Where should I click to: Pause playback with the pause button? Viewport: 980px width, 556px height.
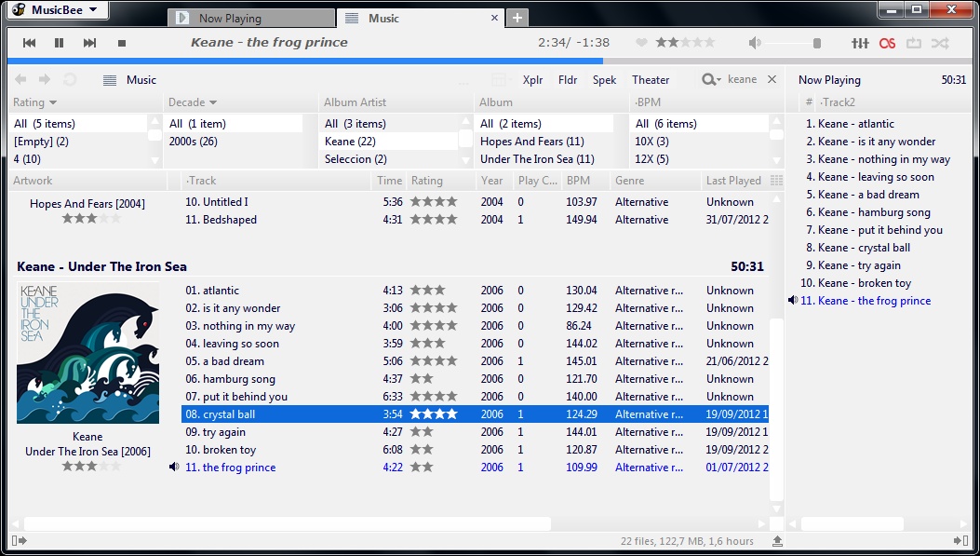click(60, 43)
